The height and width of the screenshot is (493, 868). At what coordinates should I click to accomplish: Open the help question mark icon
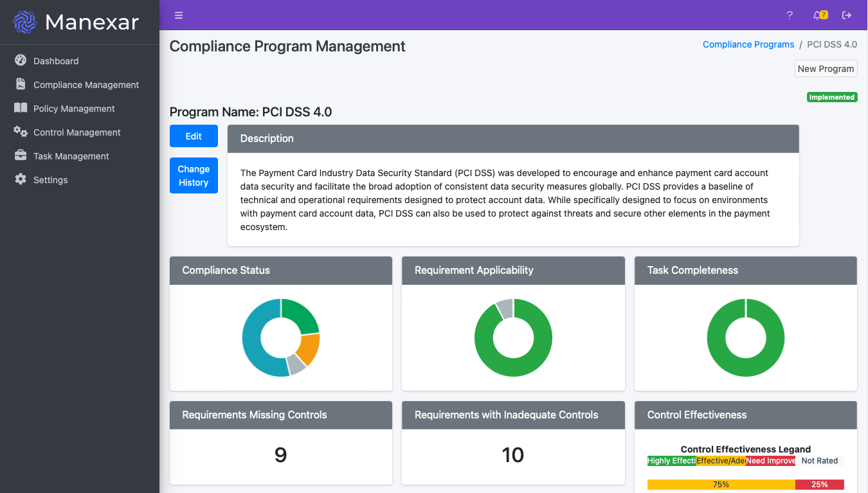(790, 15)
